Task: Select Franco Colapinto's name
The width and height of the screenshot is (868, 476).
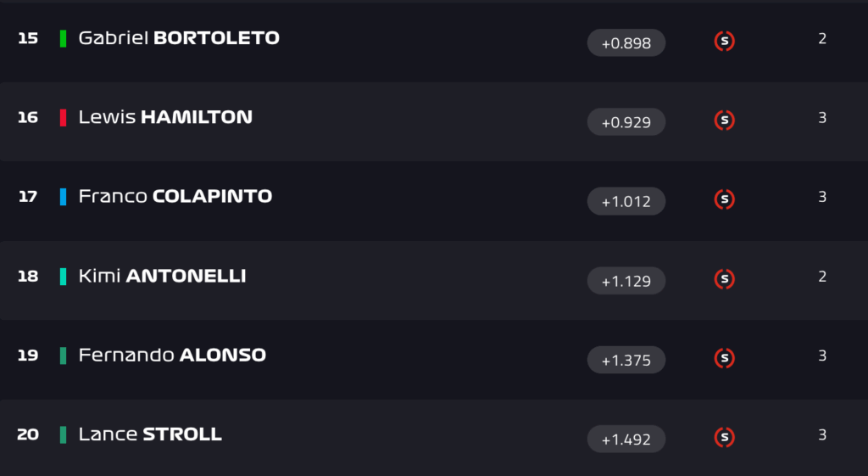Action: pyautogui.click(x=175, y=196)
